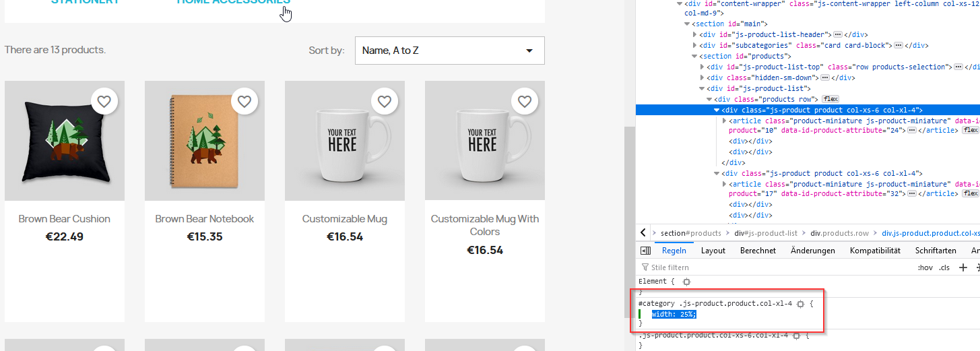Open the Brown Bear Cushion product link
Viewport: 980px width, 351px height.
(64, 219)
